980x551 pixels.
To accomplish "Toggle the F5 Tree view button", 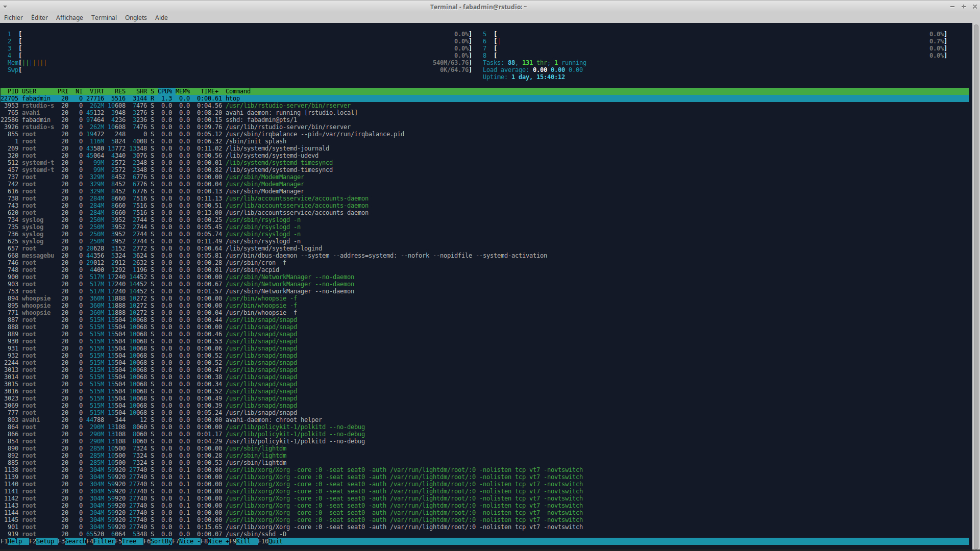I will (x=129, y=541).
